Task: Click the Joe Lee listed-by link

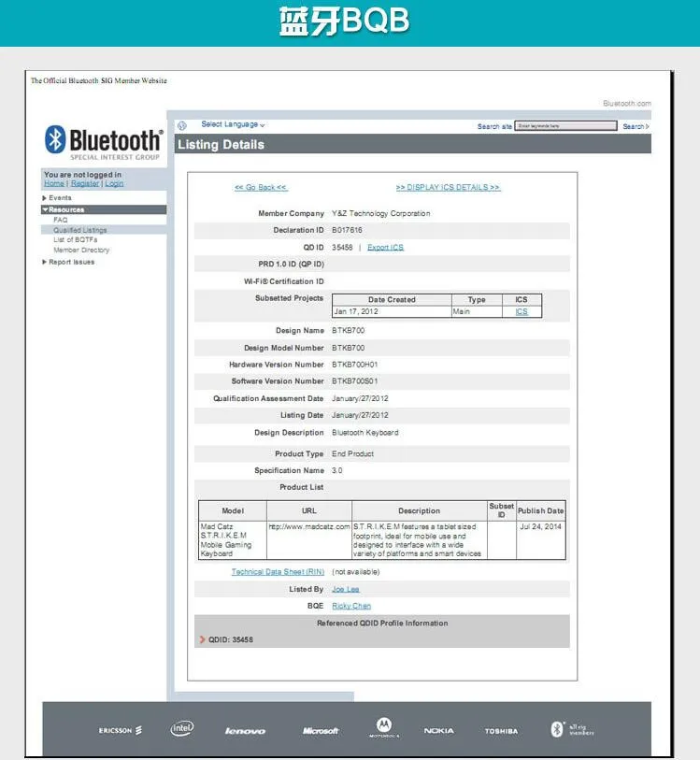Action: pos(346,589)
